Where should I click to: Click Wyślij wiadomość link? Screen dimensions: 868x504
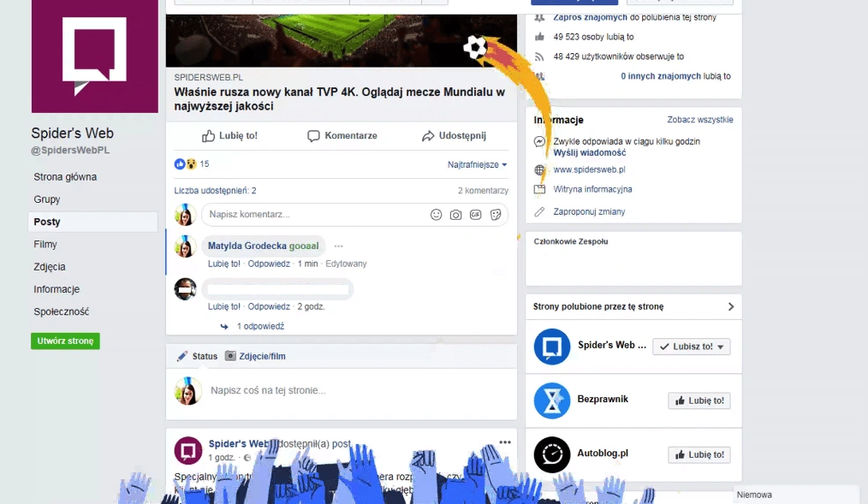(x=590, y=152)
